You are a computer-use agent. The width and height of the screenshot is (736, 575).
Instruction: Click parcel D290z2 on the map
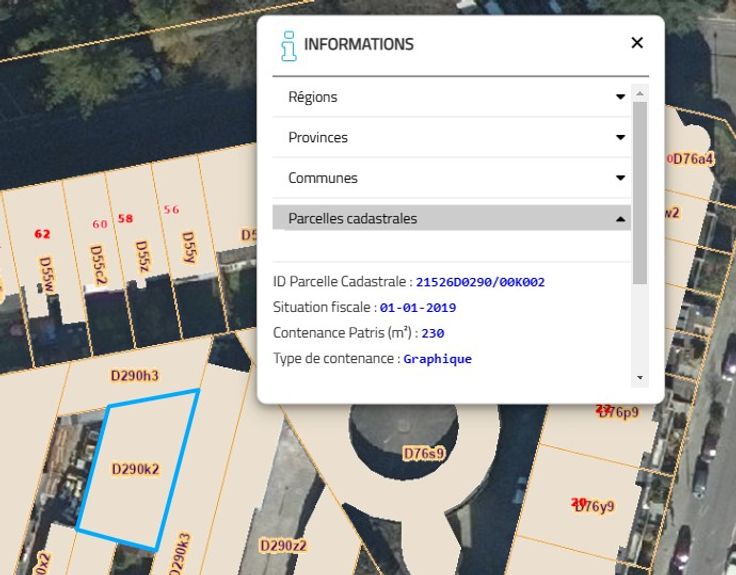[282, 546]
